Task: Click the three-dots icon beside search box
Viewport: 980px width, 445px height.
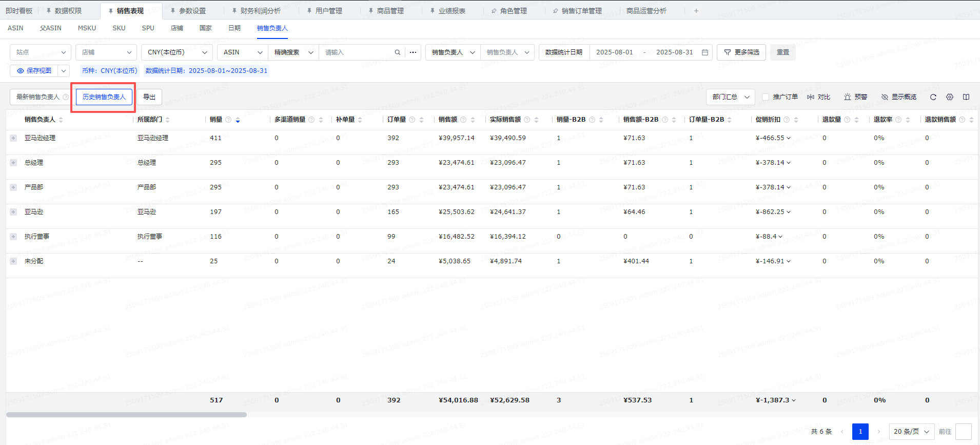Action: click(413, 52)
